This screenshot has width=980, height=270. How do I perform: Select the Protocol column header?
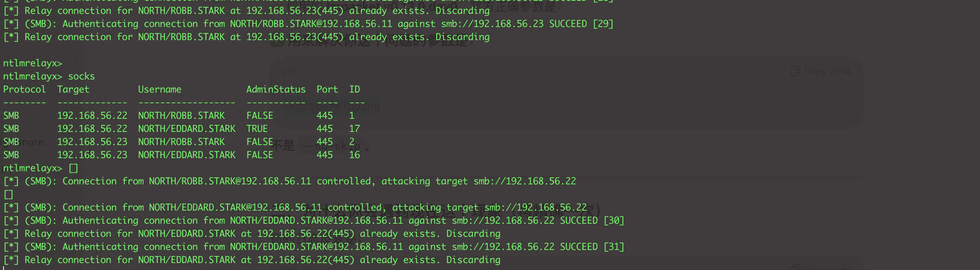(24, 89)
